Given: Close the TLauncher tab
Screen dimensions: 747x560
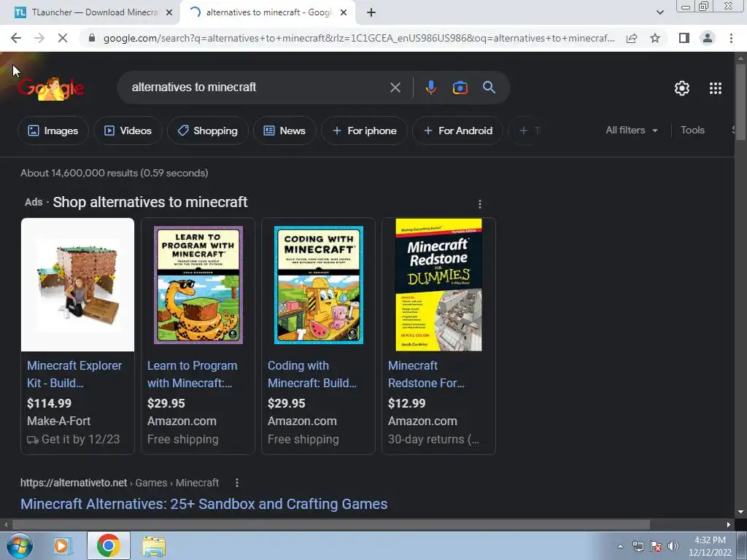Looking at the screenshot, I should point(169,12).
